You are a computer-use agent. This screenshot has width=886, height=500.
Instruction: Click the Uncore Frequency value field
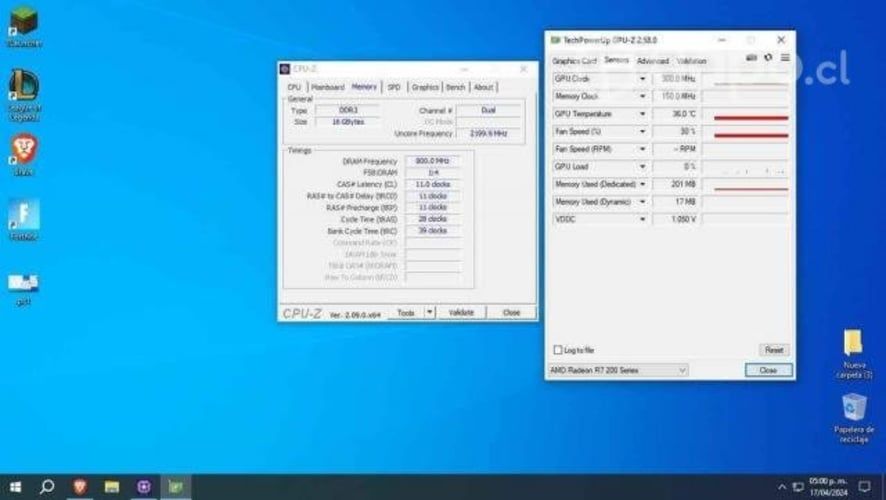(x=488, y=133)
